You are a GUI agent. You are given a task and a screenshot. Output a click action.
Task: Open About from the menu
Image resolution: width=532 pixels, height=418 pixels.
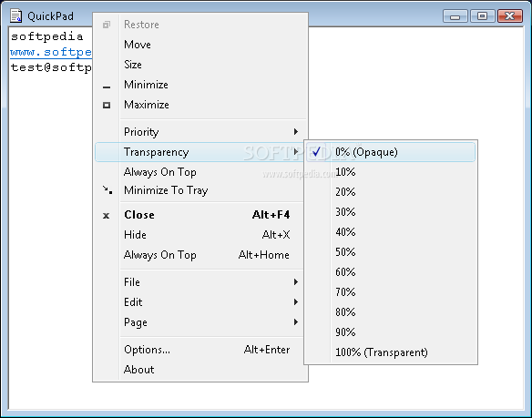tap(200, 370)
